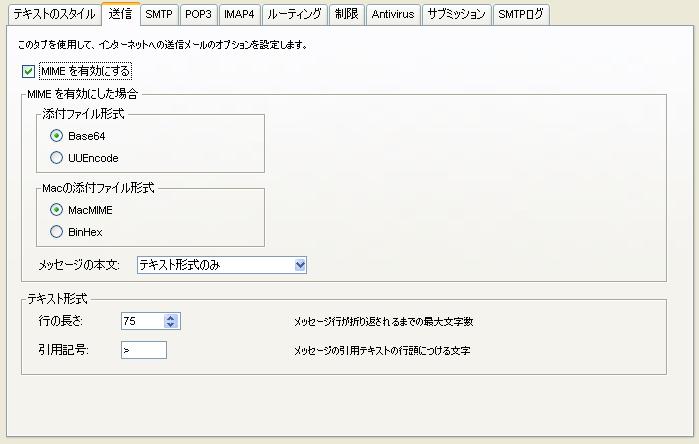Click the 引用記号 input field
Image resolution: width=699 pixels, height=444 pixels.
(x=144, y=350)
